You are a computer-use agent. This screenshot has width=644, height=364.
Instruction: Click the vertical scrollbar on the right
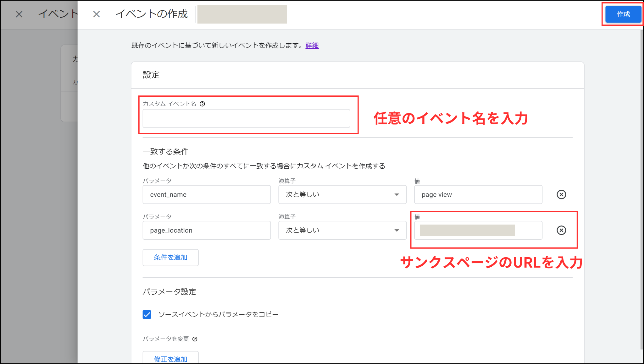tap(642, 190)
